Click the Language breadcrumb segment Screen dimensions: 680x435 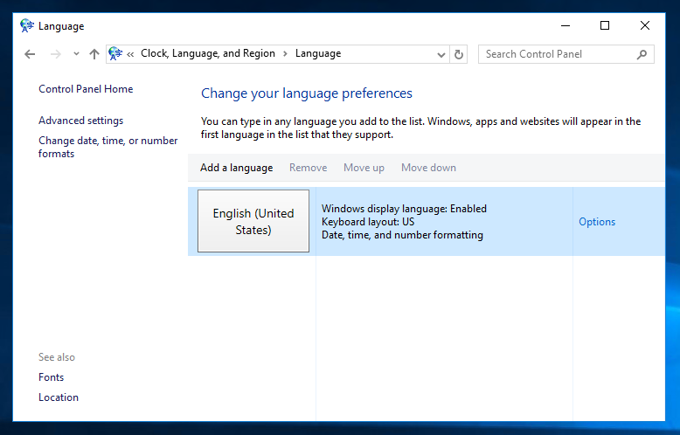pyautogui.click(x=318, y=53)
